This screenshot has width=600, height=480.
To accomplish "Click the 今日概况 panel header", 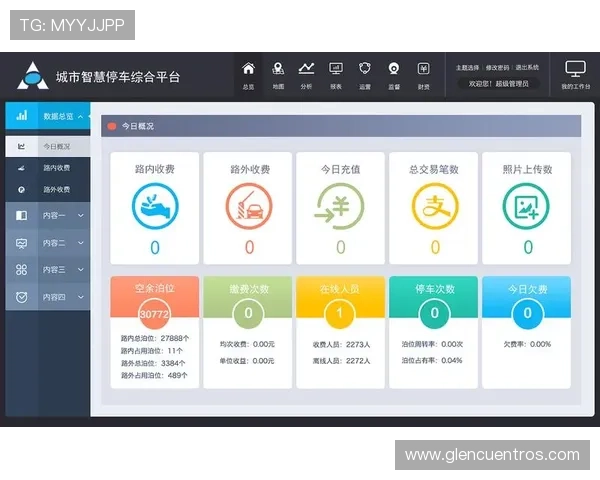I will pyautogui.click(x=341, y=126).
